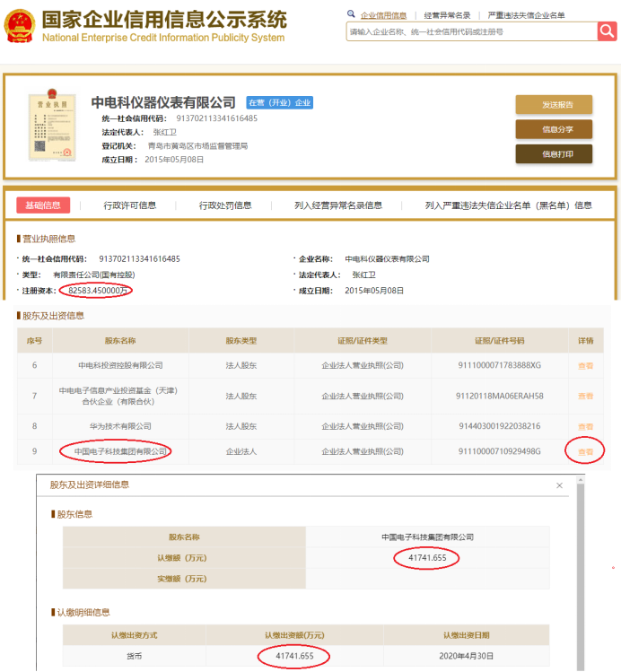621x672 pixels.
Task: Click the dialog's vertical scrollbar
Action: click(581, 574)
